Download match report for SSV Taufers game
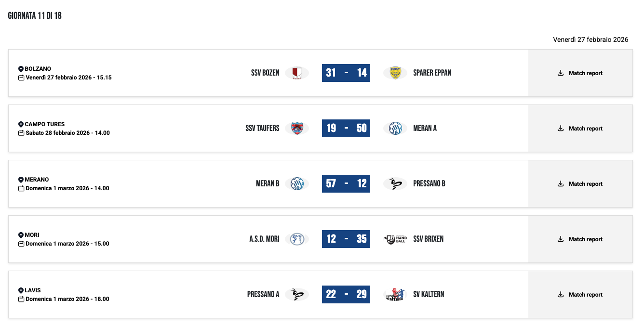Viewport: 644px width, 326px height. click(580, 129)
